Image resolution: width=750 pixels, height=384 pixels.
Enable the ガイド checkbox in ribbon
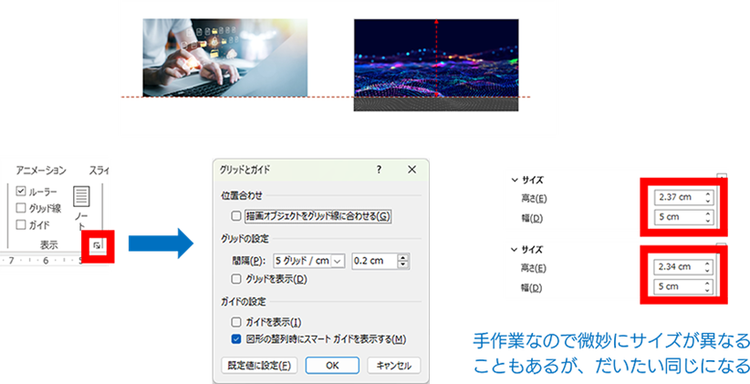[21, 225]
